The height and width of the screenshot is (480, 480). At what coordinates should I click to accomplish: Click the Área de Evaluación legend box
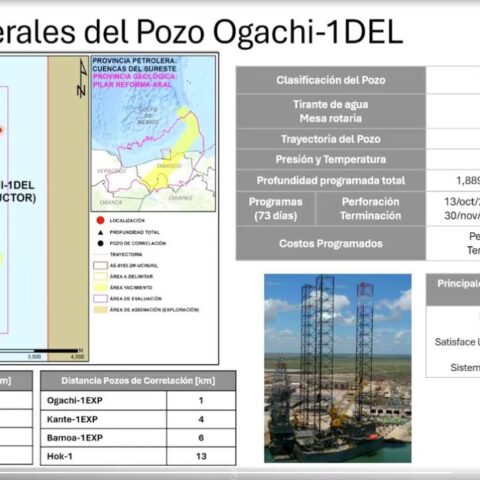[x=100, y=298]
